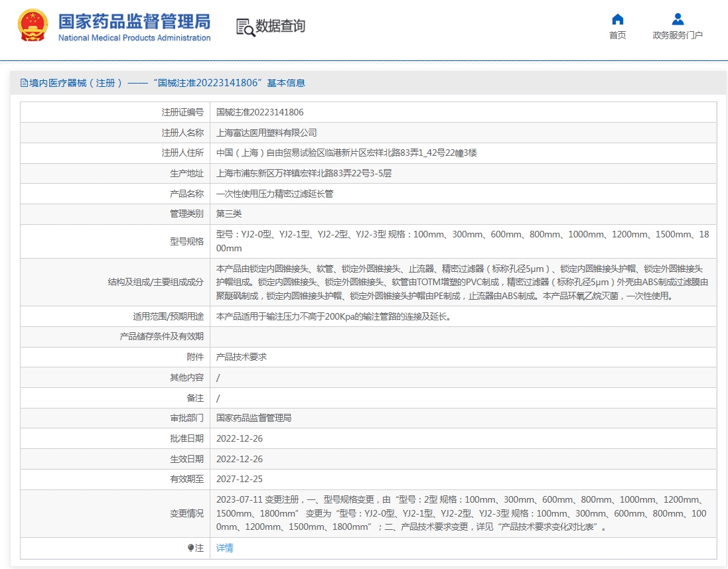Screen dimensions: 728x569
Task: Select production address 上海市浦东新区万祥镇 text
Action: pos(304,173)
